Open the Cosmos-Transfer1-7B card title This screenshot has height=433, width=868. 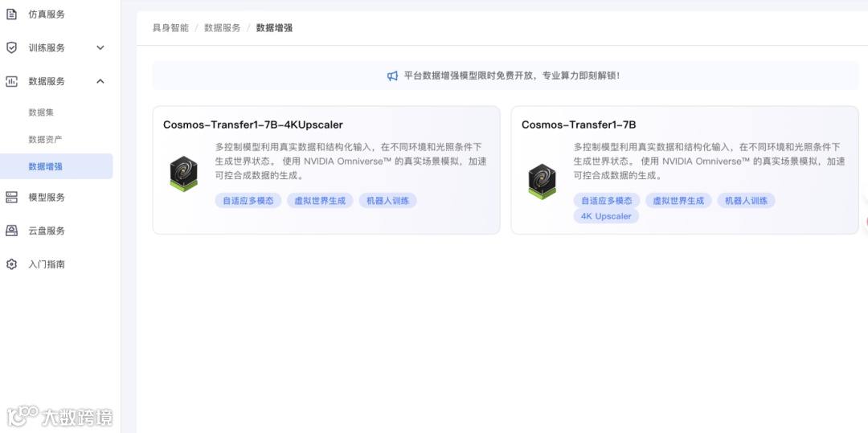point(579,125)
